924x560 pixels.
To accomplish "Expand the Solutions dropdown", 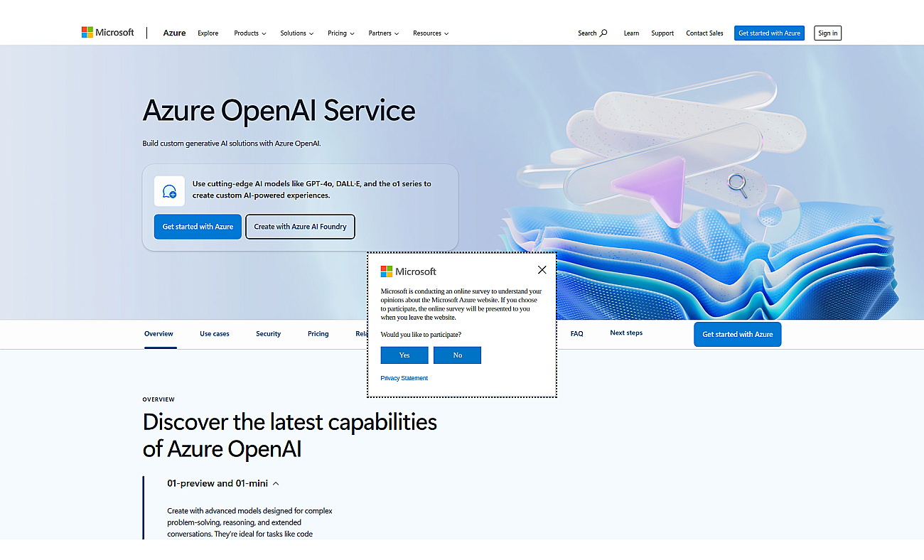I will click(x=296, y=33).
